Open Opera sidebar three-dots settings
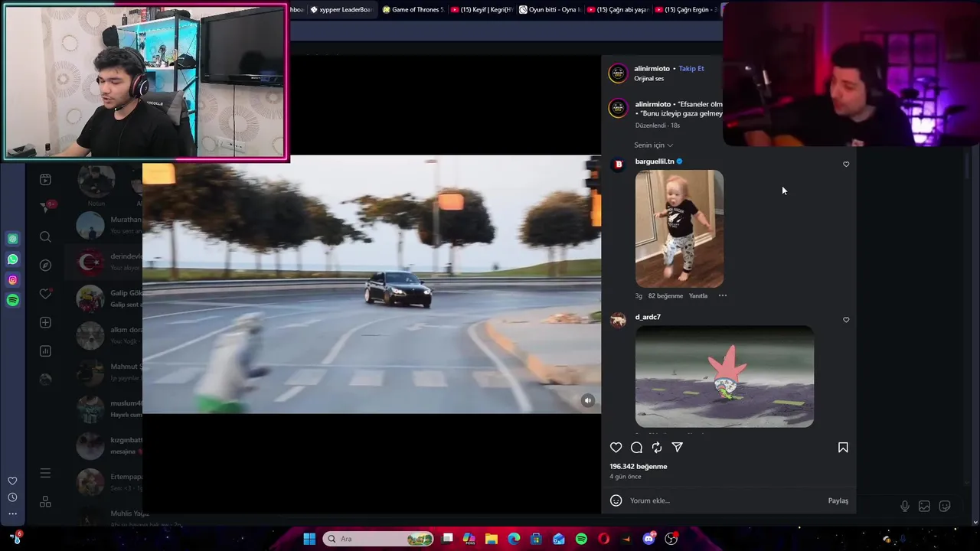 tap(12, 514)
